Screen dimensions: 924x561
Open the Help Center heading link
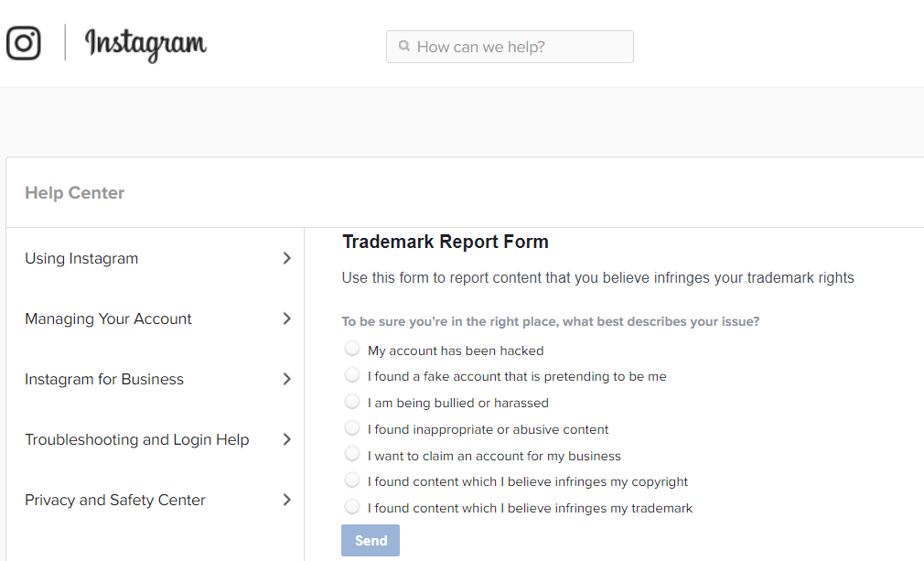click(74, 193)
